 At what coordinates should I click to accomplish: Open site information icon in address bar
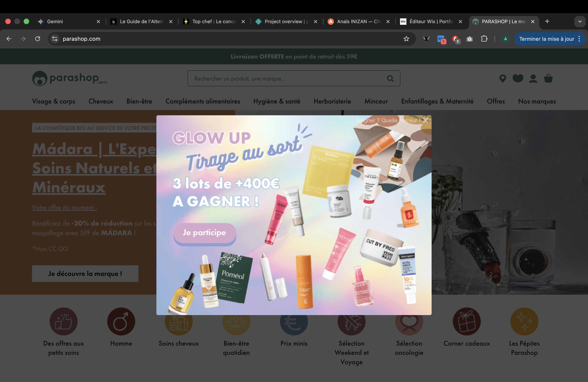coord(55,39)
